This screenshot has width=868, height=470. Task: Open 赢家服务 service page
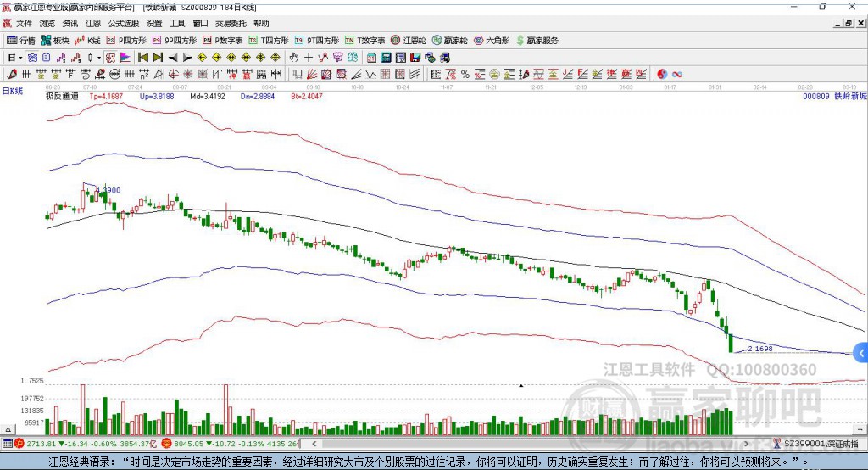pyautogui.click(x=537, y=41)
